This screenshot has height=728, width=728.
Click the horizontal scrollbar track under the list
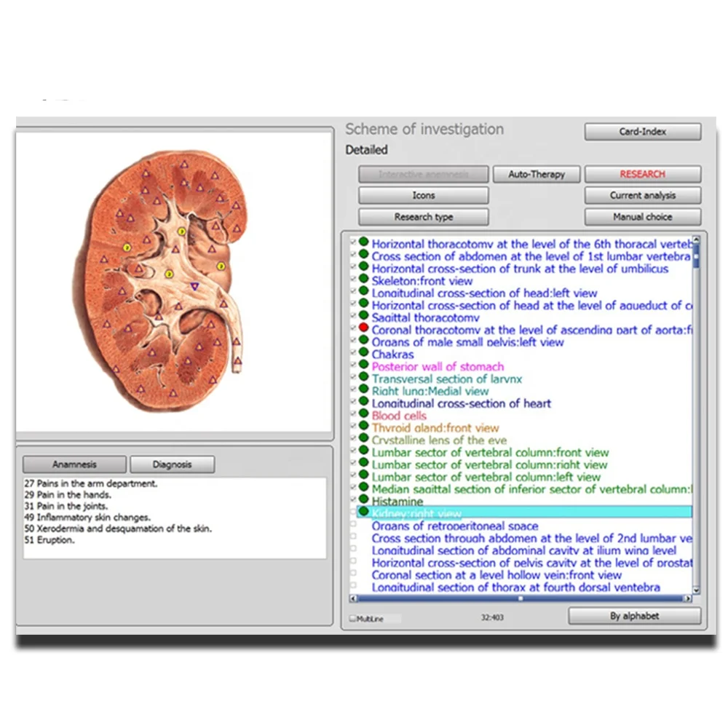pyautogui.click(x=520, y=598)
